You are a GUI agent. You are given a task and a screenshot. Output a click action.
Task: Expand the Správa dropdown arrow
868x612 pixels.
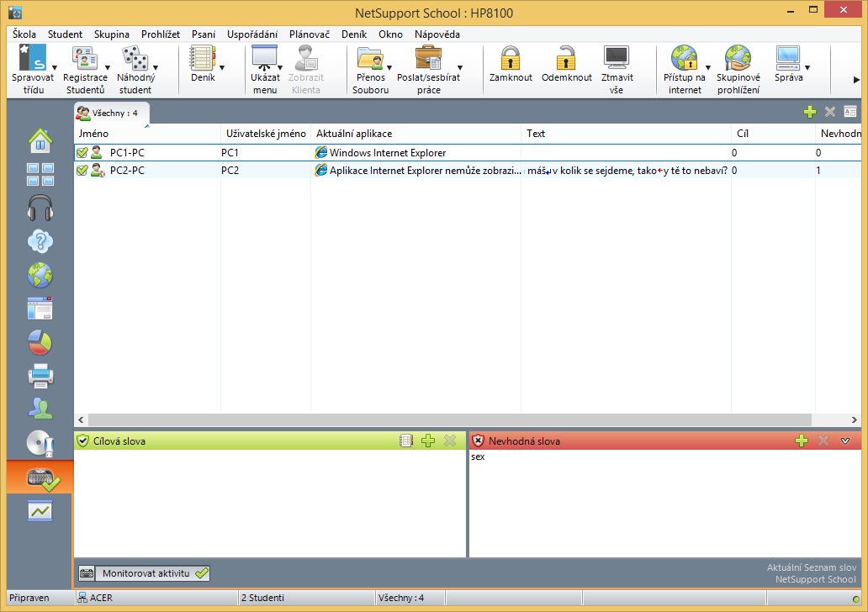click(807, 68)
